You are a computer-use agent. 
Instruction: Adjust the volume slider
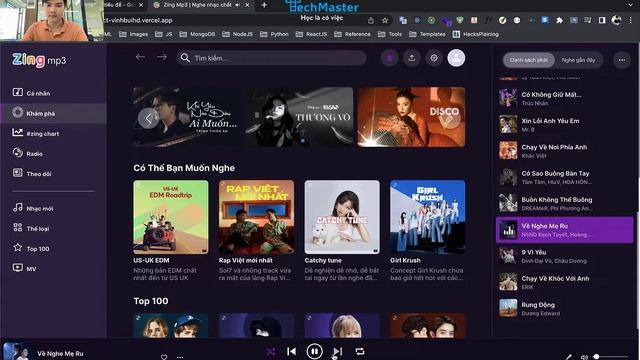point(612,357)
